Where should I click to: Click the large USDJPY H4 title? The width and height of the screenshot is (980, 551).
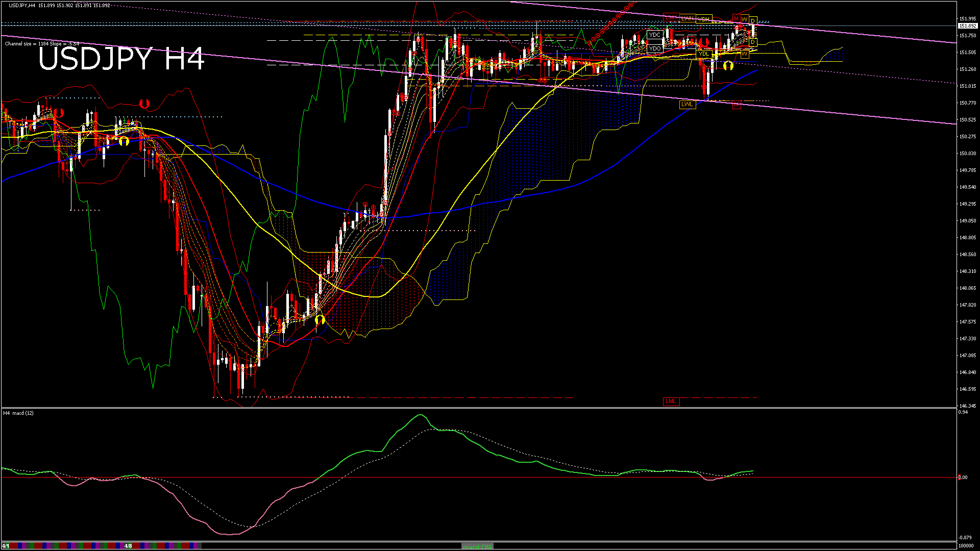pyautogui.click(x=121, y=59)
